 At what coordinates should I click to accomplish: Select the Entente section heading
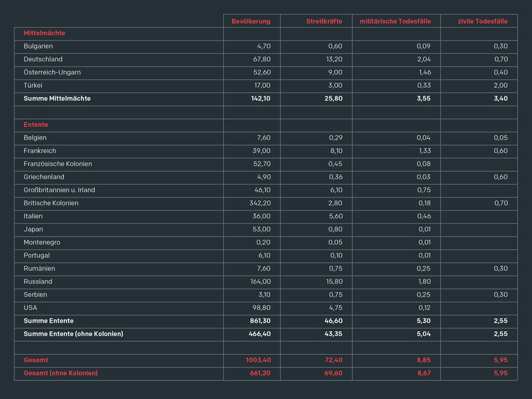pyautogui.click(x=36, y=125)
